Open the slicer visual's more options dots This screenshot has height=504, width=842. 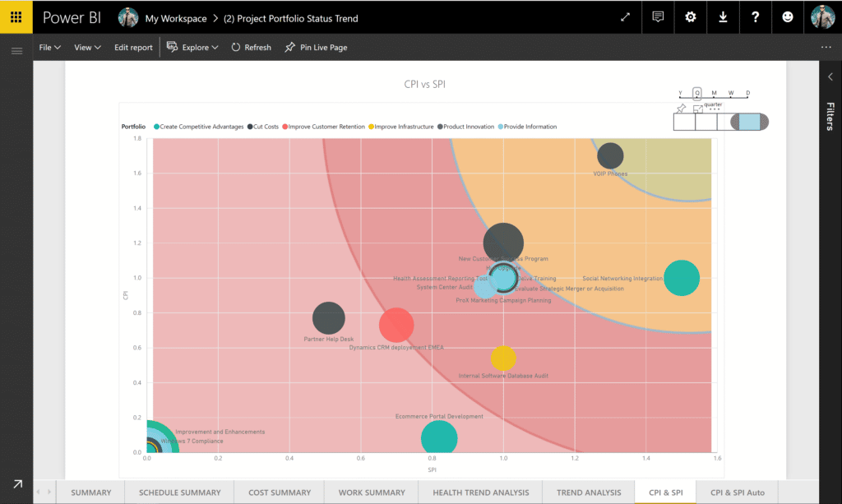tap(715, 109)
